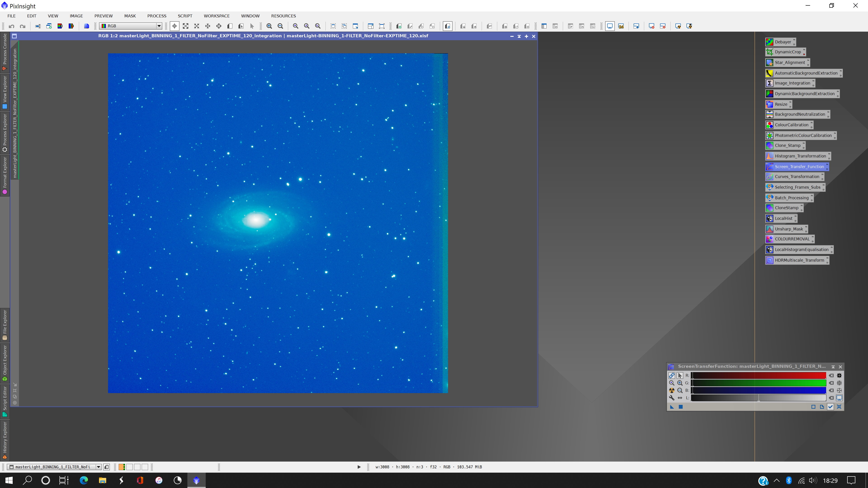The width and height of the screenshot is (868, 488).
Task: Open the IMAGE menu
Action: [76, 16]
